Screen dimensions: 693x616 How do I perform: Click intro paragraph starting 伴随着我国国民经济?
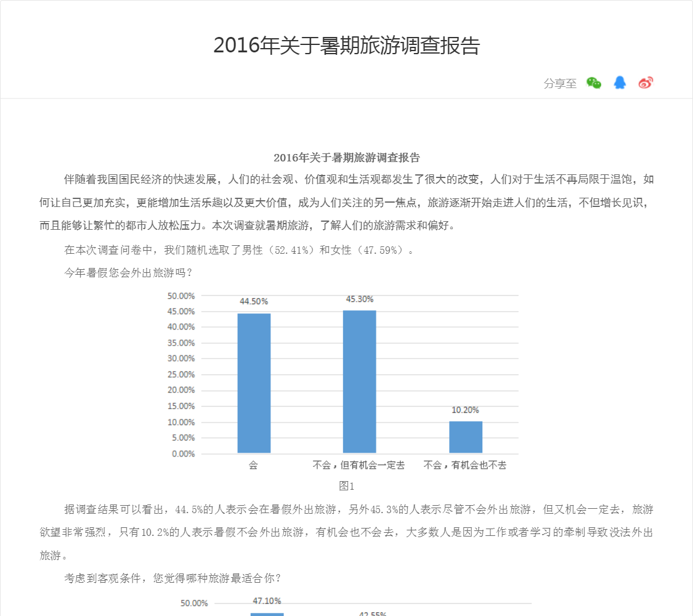click(346, 203)
